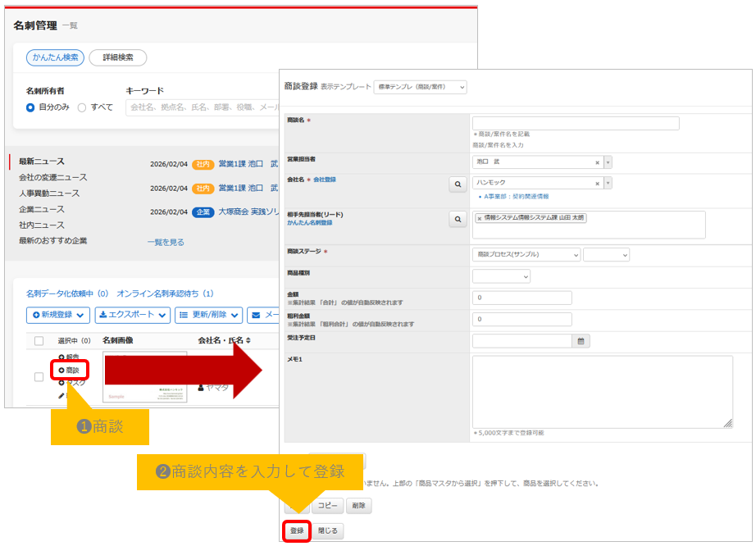Open the 表示テンプレート dropdown
The height and width of the screenshot is (546, 756).
point(420,87)
